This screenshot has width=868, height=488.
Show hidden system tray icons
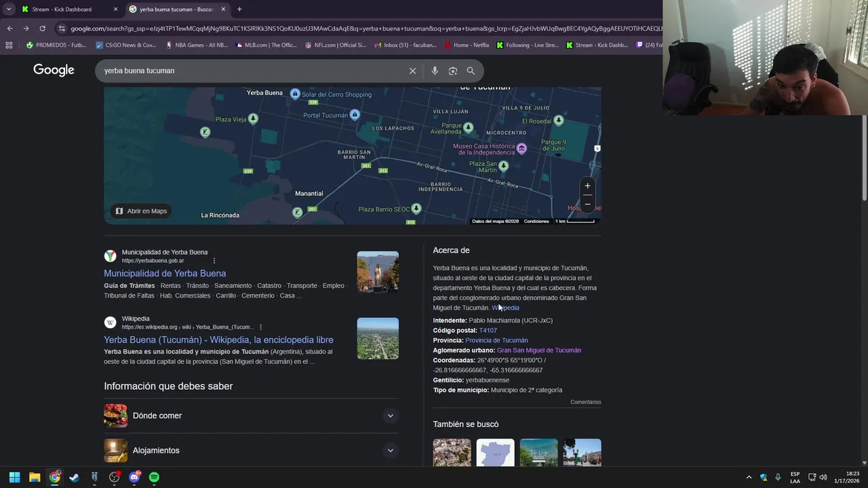[749, 477]
